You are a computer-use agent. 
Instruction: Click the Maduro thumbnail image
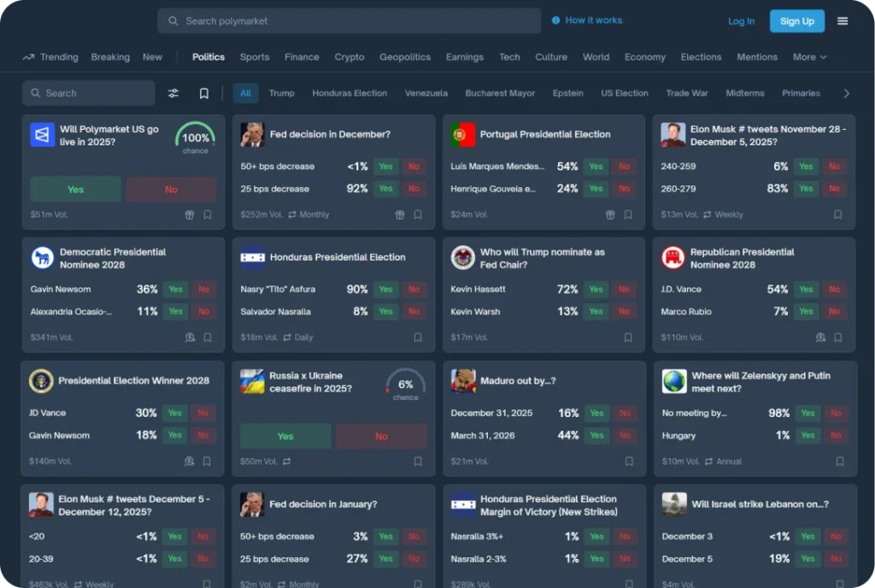pyautogui.click(x=463, y=381)
